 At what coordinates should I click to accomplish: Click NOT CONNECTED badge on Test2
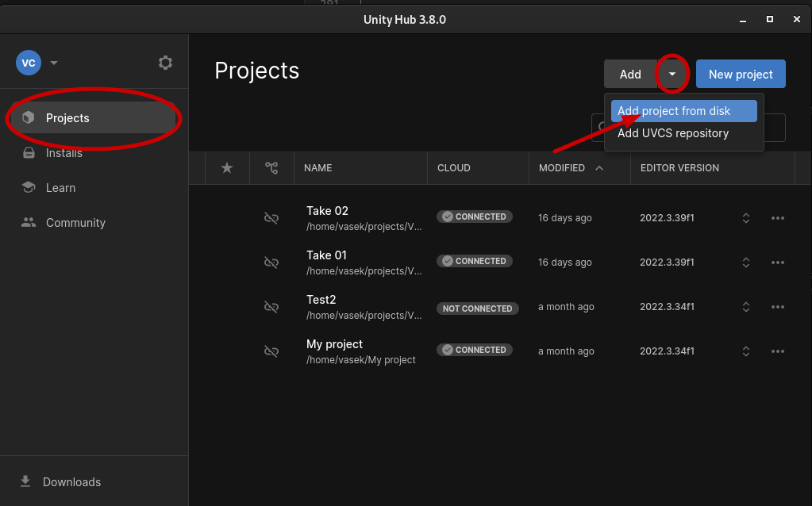coord(477,309)
